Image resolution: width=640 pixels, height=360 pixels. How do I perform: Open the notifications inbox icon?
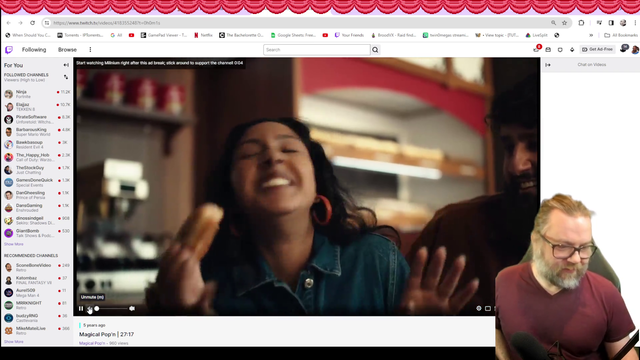pyautogui.click(x=548, y=50)
